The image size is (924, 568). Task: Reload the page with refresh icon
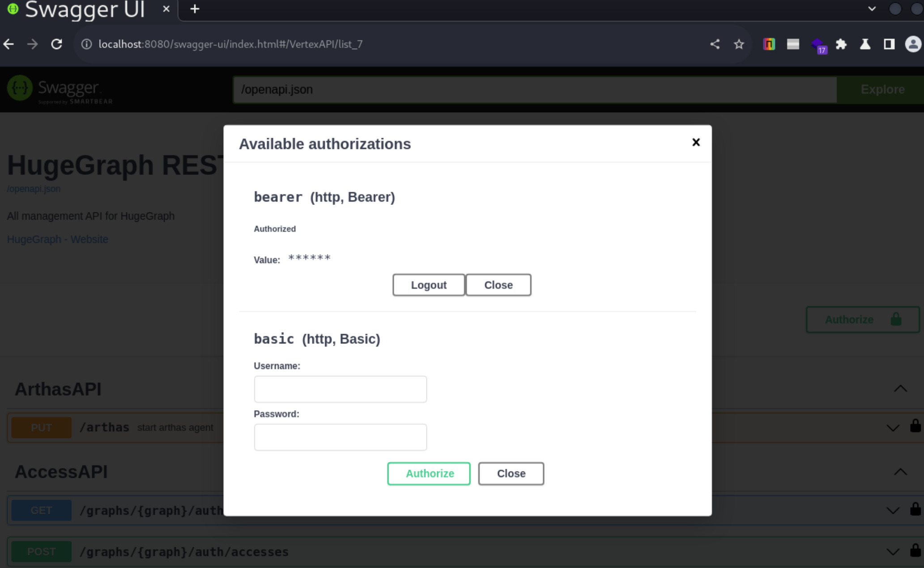[56, 44]
